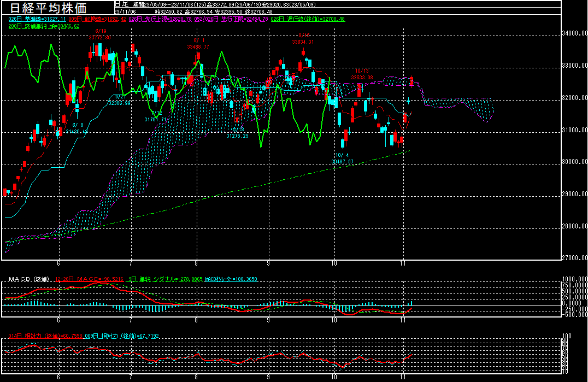This screenshot has width=588, height=382.
Task: Click month 10 on MACD panel axis
Action: (334, 320)
